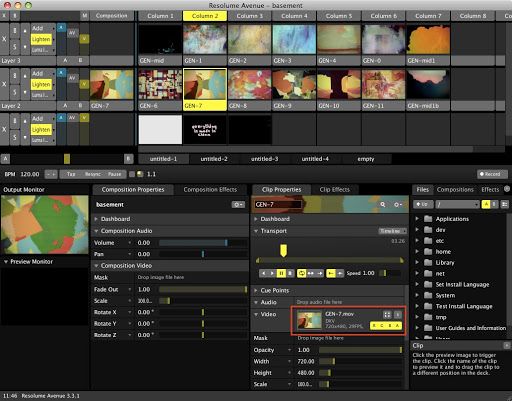Switch to Composition Effects tab

coord(210,190)
